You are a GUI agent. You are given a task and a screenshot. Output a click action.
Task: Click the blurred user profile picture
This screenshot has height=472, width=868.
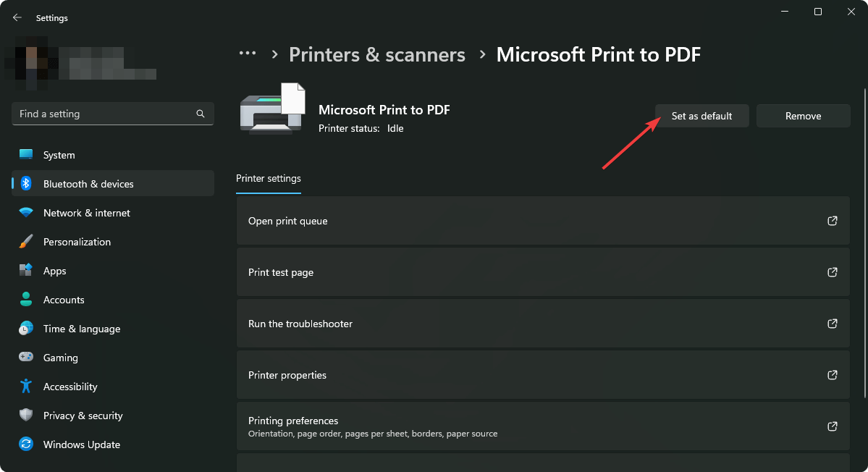[32, 64]
